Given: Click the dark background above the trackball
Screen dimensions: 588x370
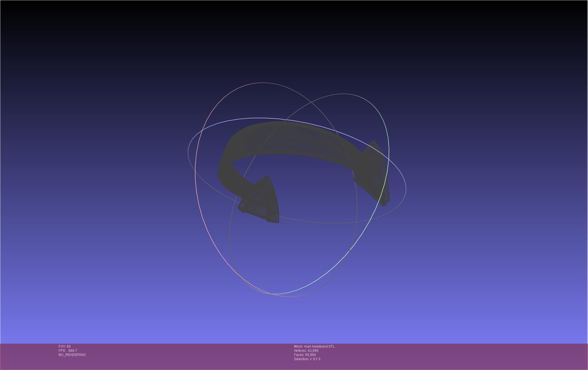Looking at the screenshot, I should pos(294,42).
